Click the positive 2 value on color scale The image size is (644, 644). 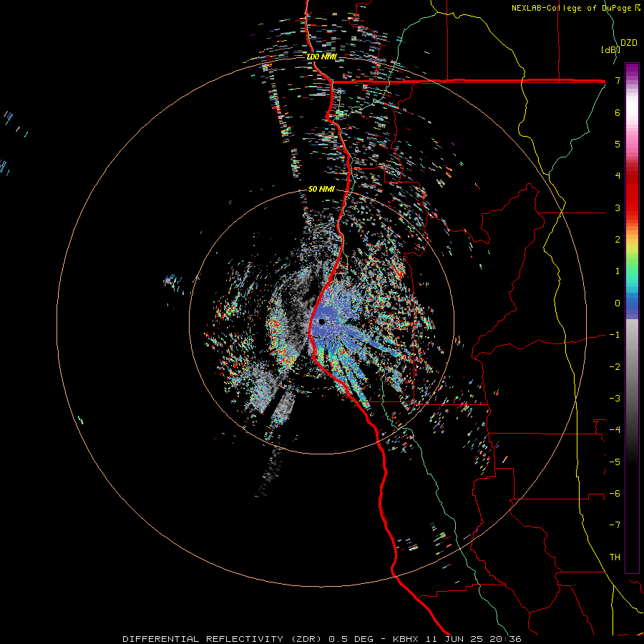point(618,240)
